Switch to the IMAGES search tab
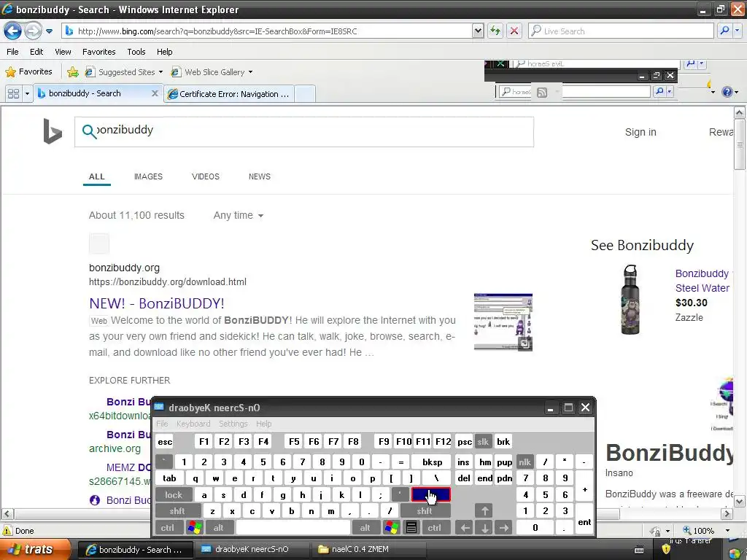Image resolution: width=747 pixels, height=560 pixels. coord(148,176)
